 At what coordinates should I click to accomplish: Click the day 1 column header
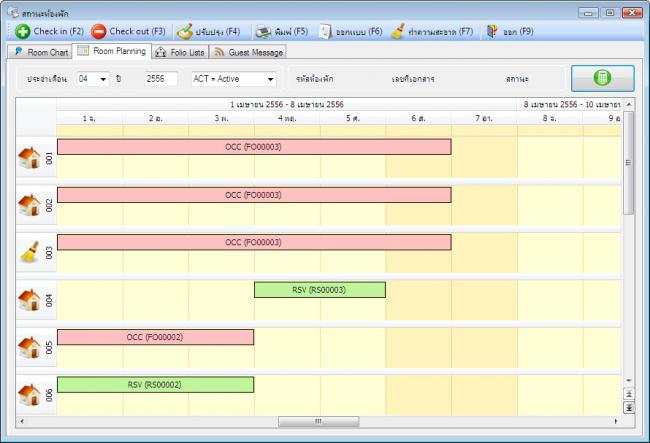coord(89,119)
